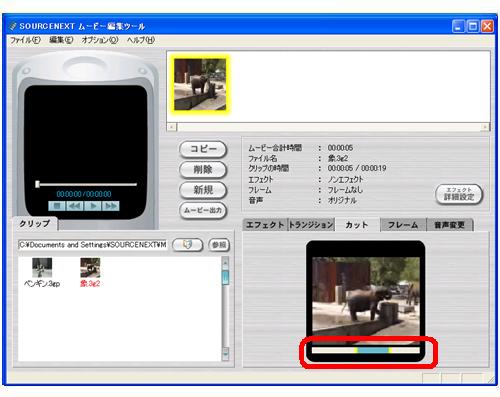Click clip list scroll down arrow
The height and width of the screenshot is (397, 500).
[225, 353]
